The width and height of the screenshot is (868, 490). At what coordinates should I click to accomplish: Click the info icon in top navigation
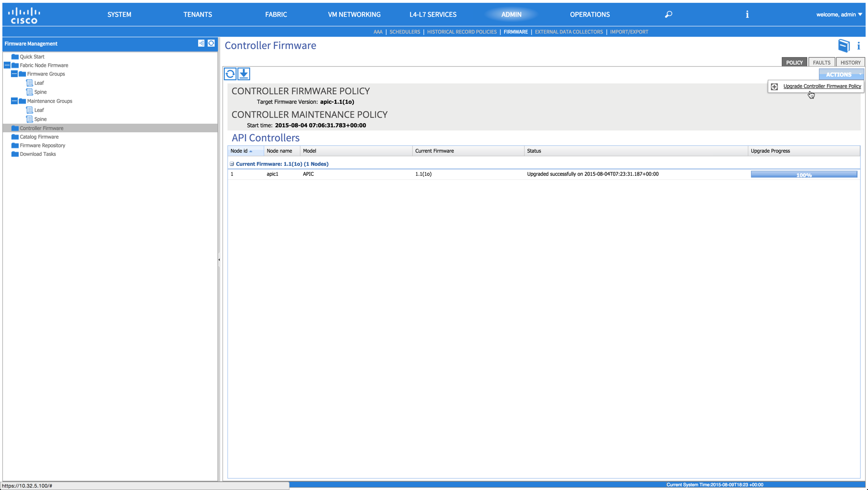pyautogui.click(x=747, y=14)
